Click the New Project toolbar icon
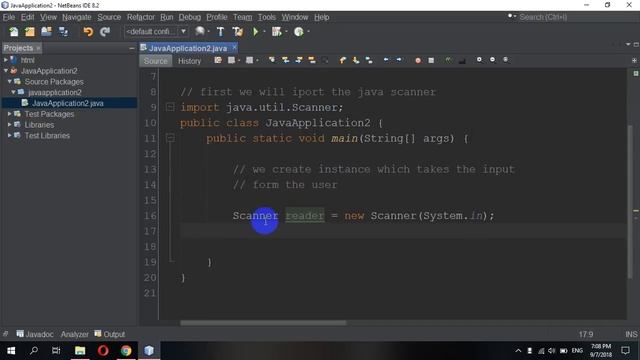 (x=30, y=31)
